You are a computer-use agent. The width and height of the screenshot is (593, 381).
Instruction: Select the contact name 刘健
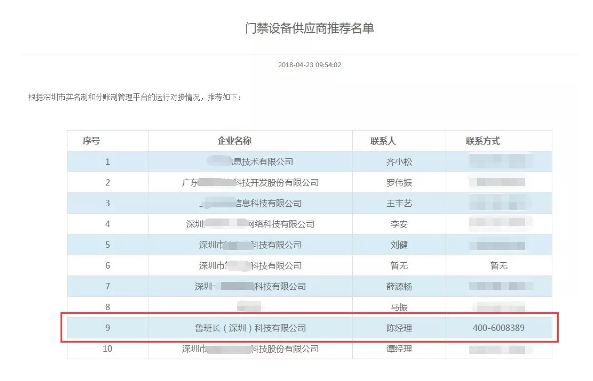click(x=399, y=245)
